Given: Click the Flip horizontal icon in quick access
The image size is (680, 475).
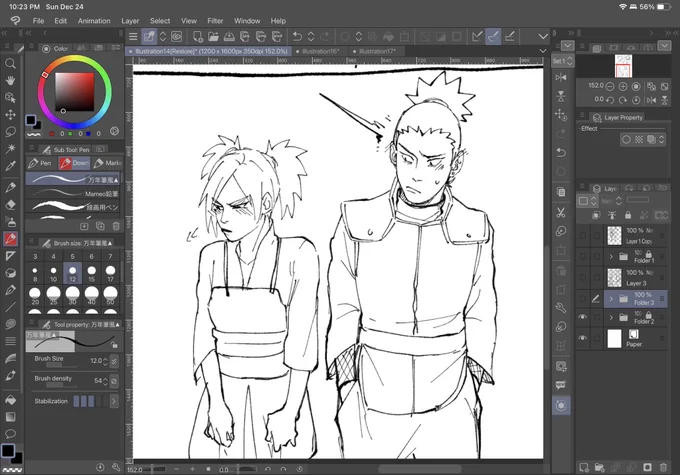Looking at the screenshot, I should (x=561, y=77).
